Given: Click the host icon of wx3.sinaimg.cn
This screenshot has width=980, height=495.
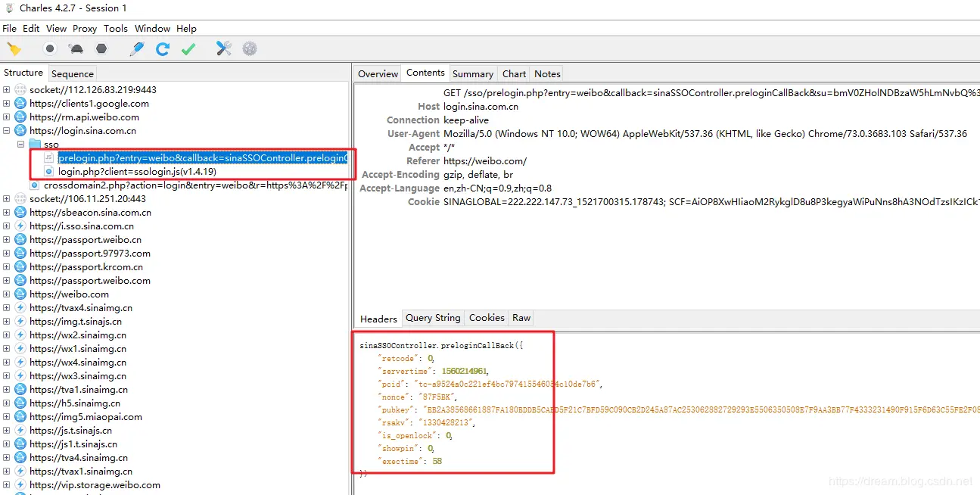Looking at the screenshot, I should (20, 376).
